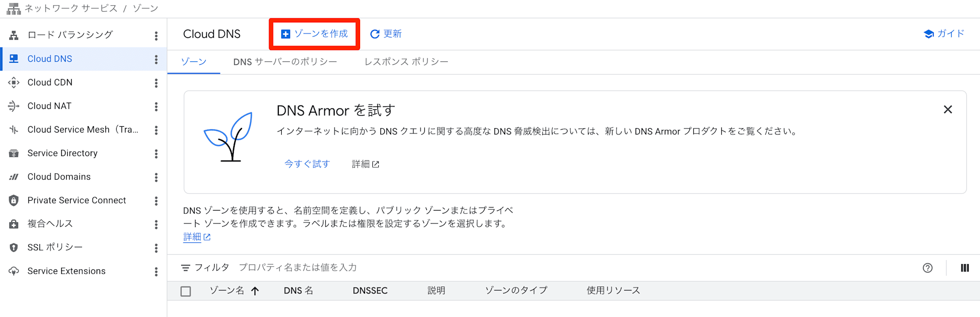The height and width of the screenshot is (317, 980).
Task: Open the column display options icon
Action: [965, 268]
